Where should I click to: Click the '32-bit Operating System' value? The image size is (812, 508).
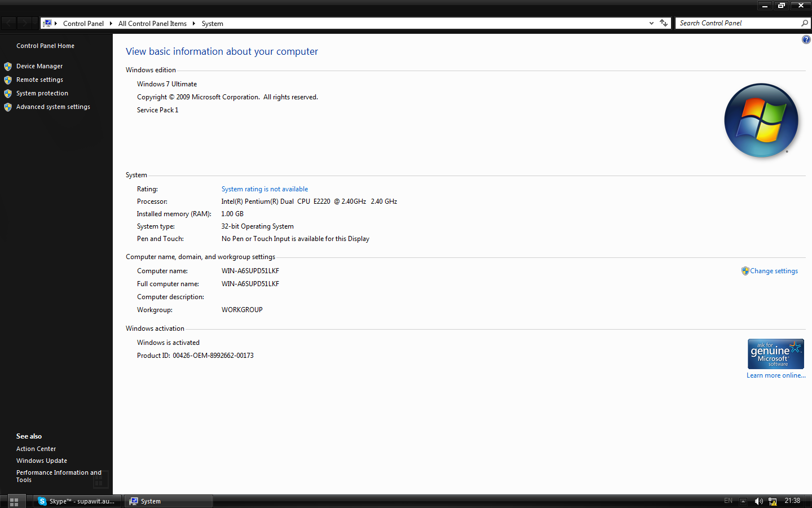258,226
